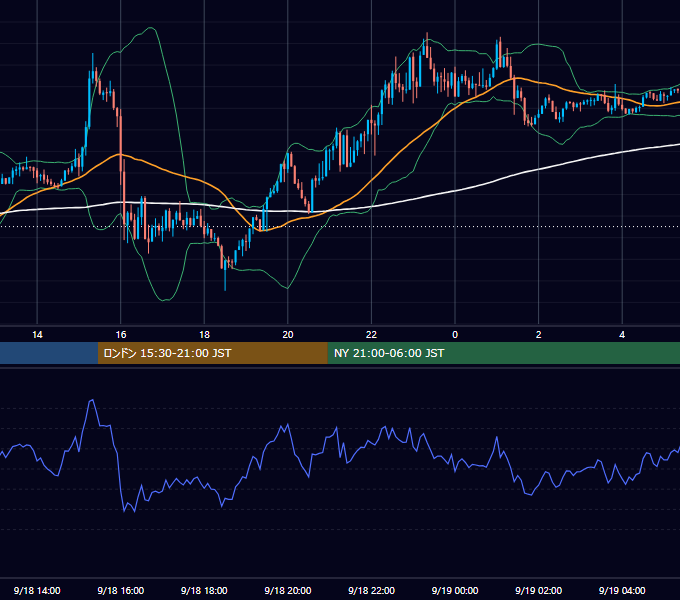The width and height of the screenshot is (680, 600).
Task: Click the hour label 18 on the axis
Action: (204, 335)
